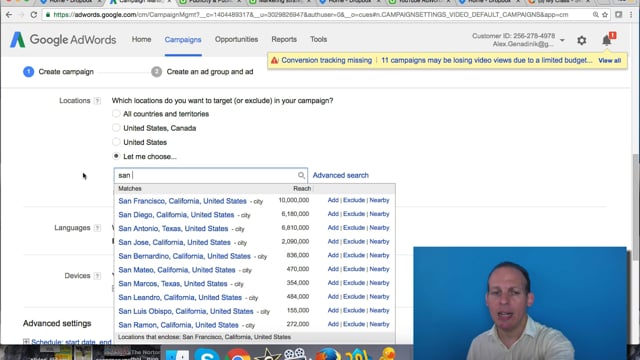Open the Opportunities tab

click(x=236, y=40)
